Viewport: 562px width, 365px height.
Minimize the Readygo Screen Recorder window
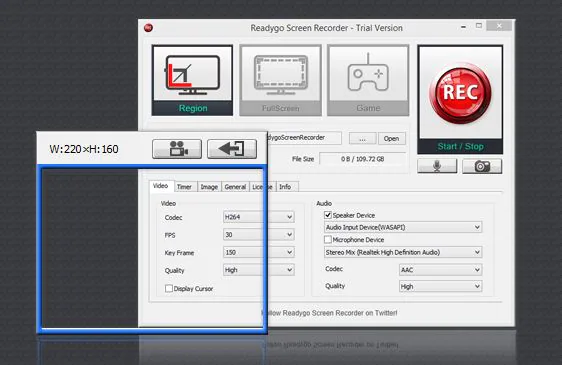[463, 27]
